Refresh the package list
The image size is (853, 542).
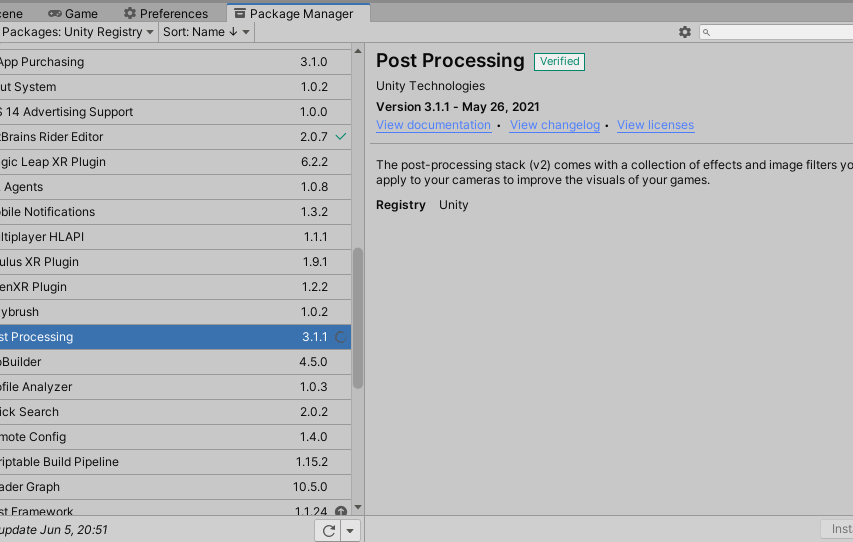click(x=328, y=531)
